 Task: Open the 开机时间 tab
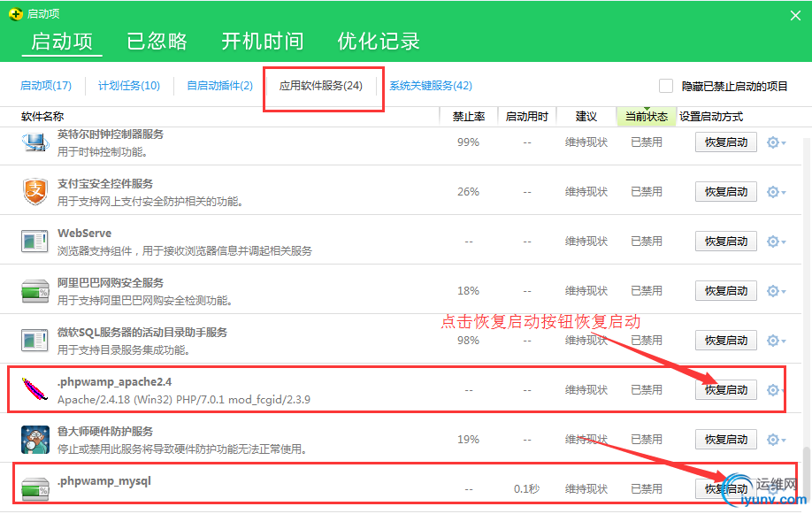point(262,41)
